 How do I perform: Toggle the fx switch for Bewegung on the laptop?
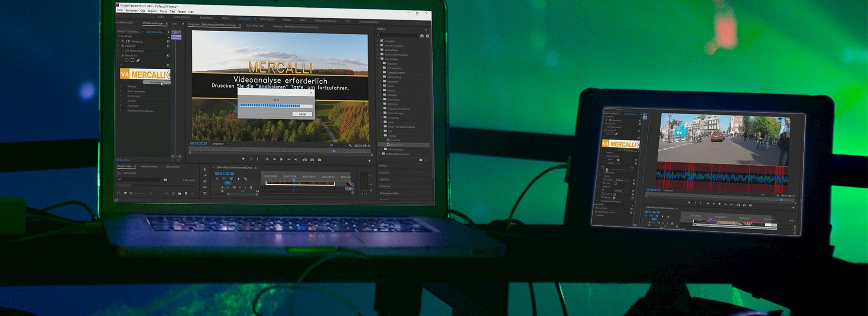click(x=123, y=41)
